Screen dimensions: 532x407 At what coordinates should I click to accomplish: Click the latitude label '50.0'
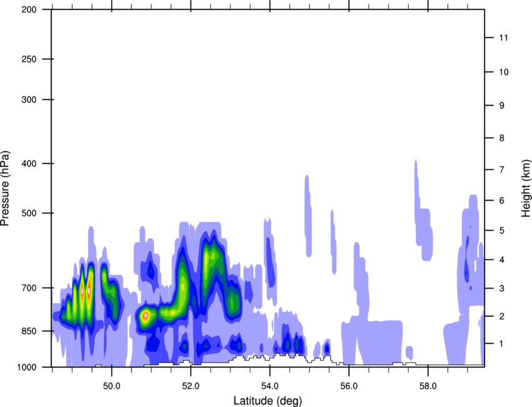click(112, 386)
